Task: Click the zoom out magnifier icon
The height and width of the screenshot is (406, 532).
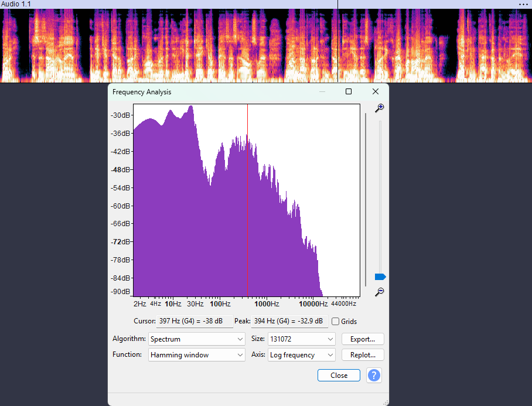Action: [x=380, y=292]
